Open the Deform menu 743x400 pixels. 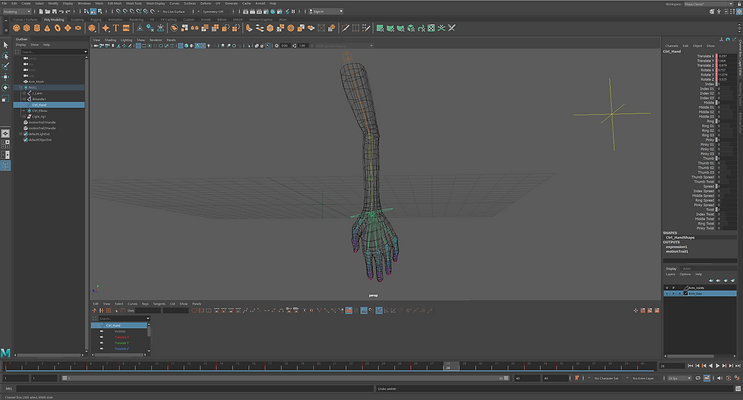click(206, 3)
